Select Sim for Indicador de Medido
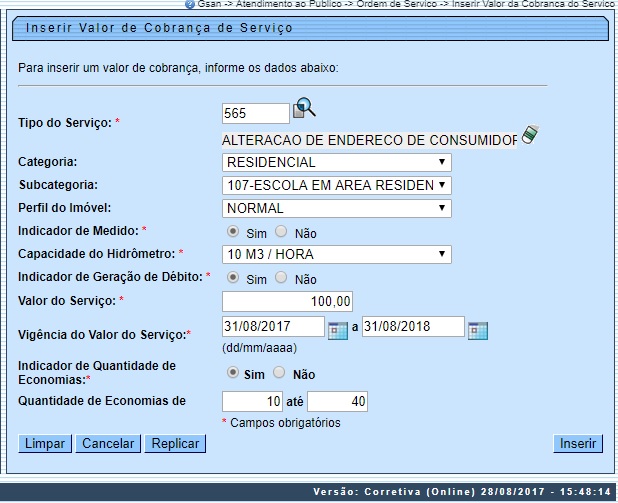 pyautogui.click(x=234, y=232)
